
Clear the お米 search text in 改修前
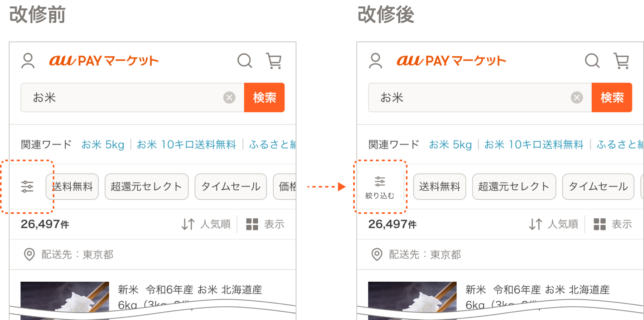(229, 97)
